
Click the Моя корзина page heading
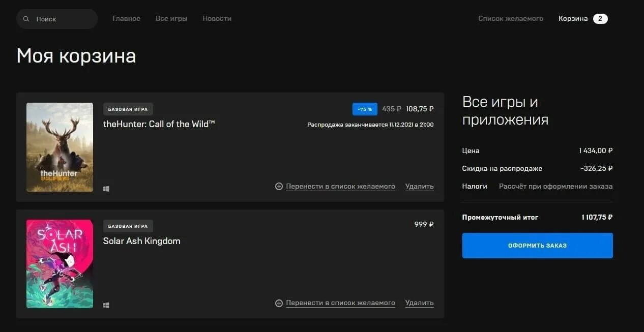click(76, 56)
